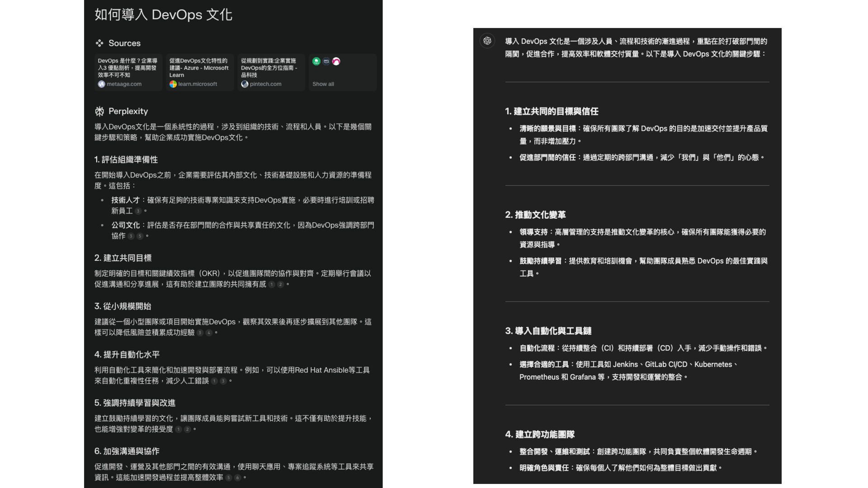
Task: Click citation 5 after 協作
Action: pos(140,236)
